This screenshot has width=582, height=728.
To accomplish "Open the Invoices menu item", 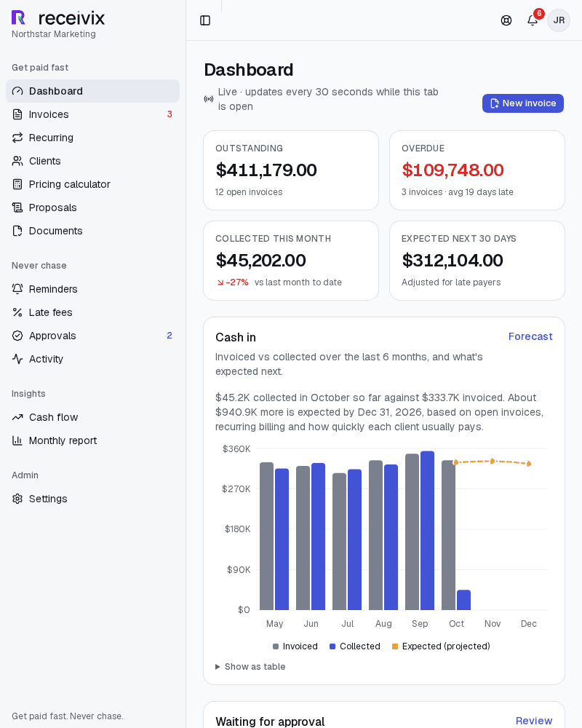I will pyautogui.click(x=92, y=114).
